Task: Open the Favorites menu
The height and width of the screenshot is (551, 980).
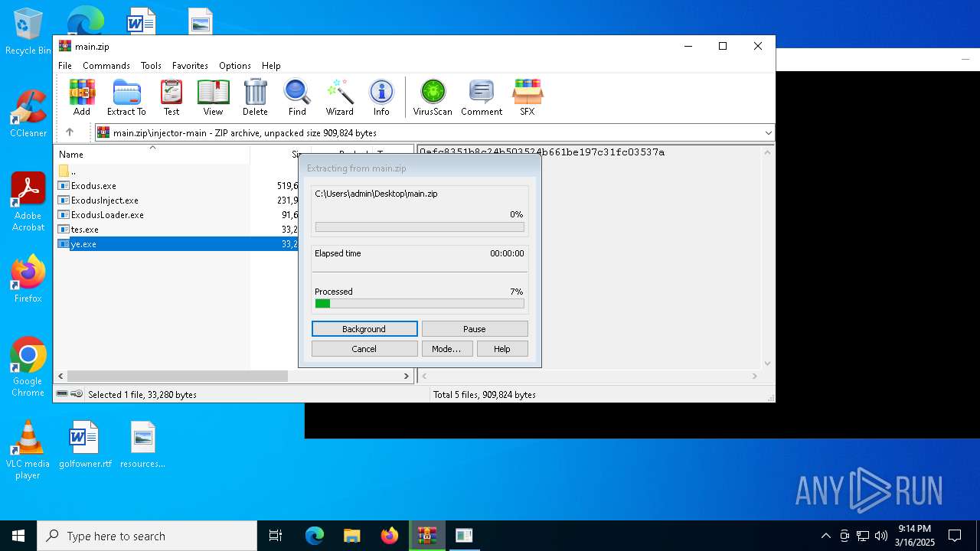Action: pyautogui.click(x=190, y=66)
